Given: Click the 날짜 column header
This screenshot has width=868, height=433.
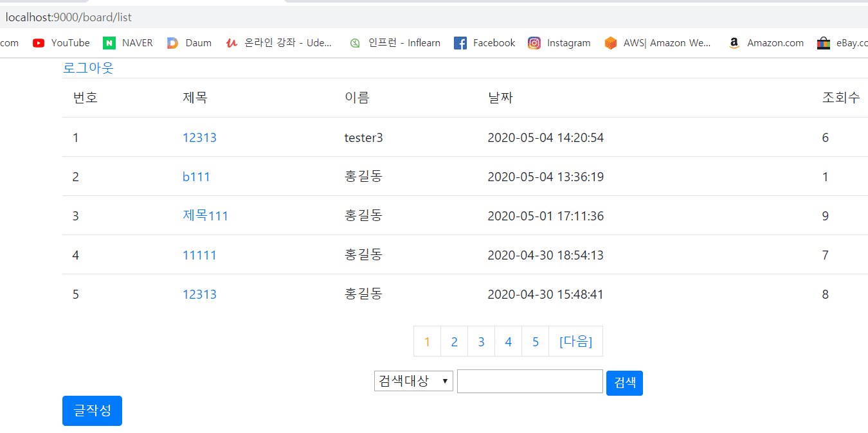Looking at the screenshot, I should (500, 98).
